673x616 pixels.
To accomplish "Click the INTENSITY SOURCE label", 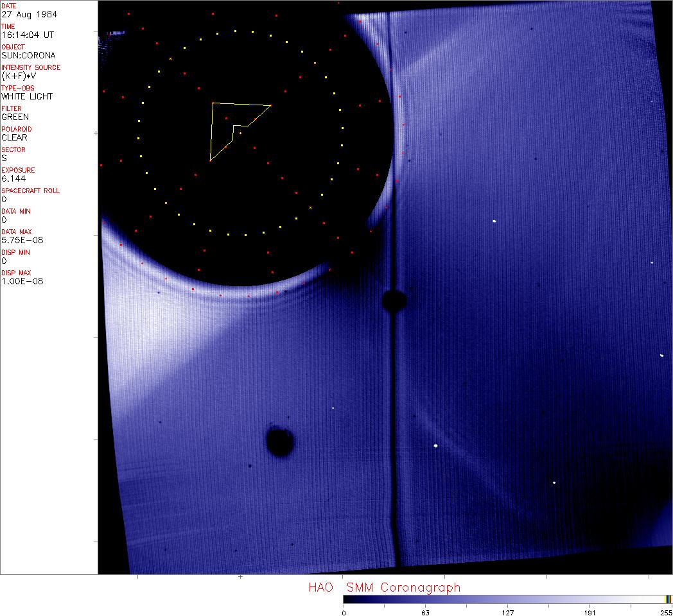I will click(x=31, y=67).
